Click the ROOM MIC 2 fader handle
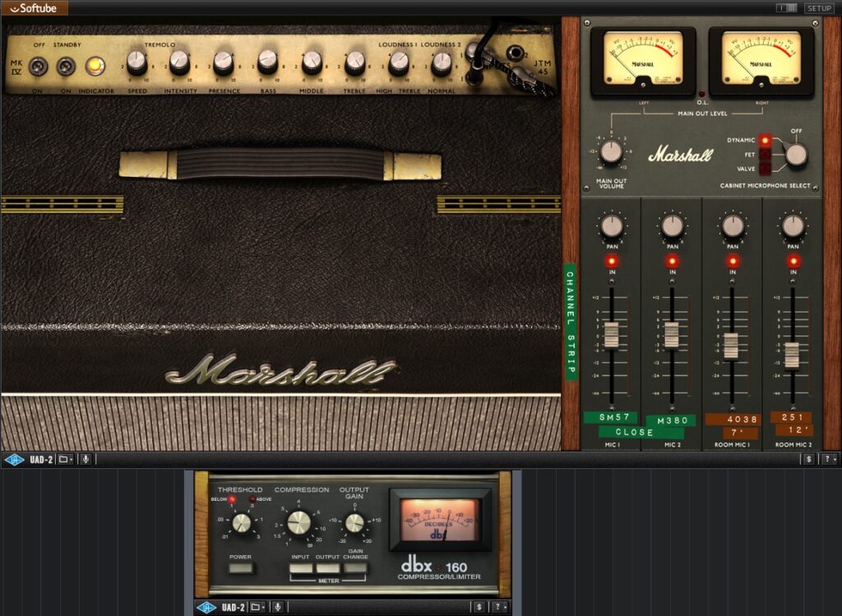Image resolution: width=842 pixels, height=616 pixels. coord(792,355)
